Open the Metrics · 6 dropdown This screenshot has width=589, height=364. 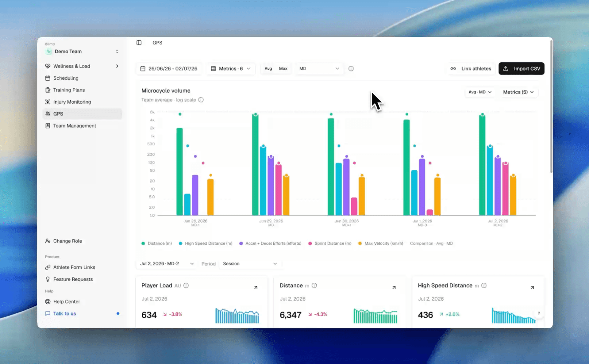point(231,68)
